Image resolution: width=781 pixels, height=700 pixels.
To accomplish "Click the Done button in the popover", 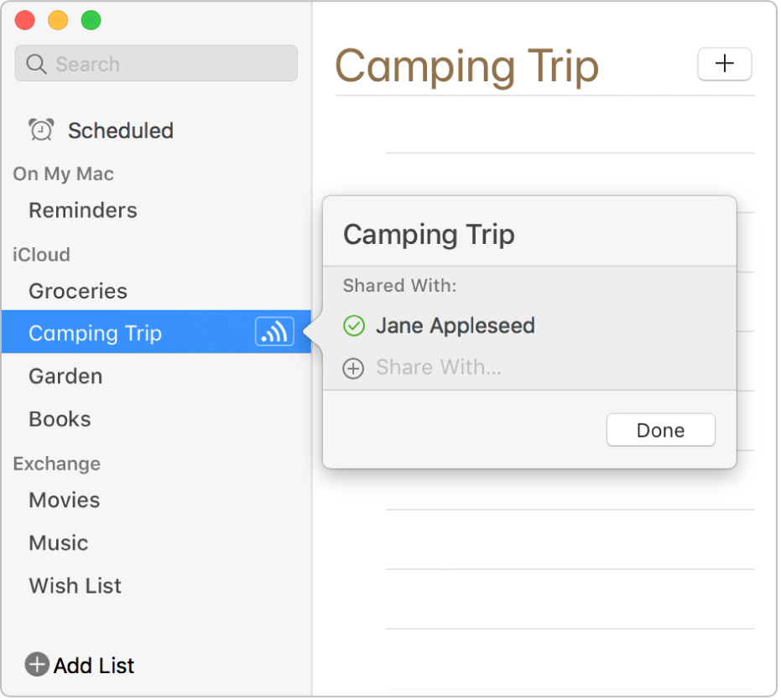I will (660, 429).
